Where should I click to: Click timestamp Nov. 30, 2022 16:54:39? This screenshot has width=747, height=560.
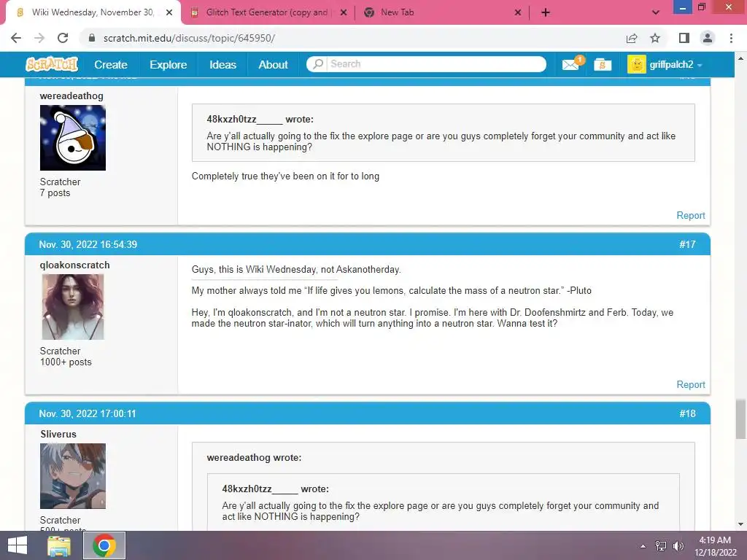point(88,245)
